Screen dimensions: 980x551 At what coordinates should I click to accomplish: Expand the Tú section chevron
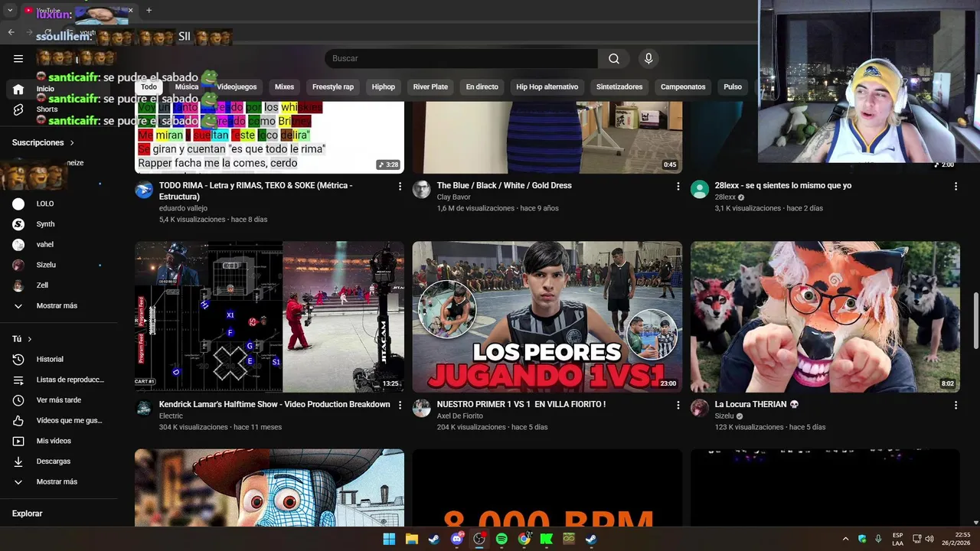(x=30, y=339)
